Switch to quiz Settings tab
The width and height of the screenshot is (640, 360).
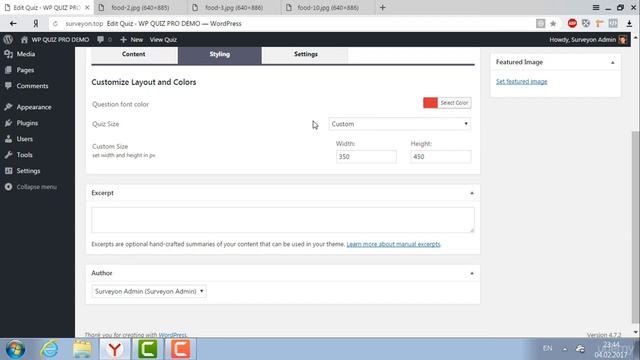tap(305, 54)
